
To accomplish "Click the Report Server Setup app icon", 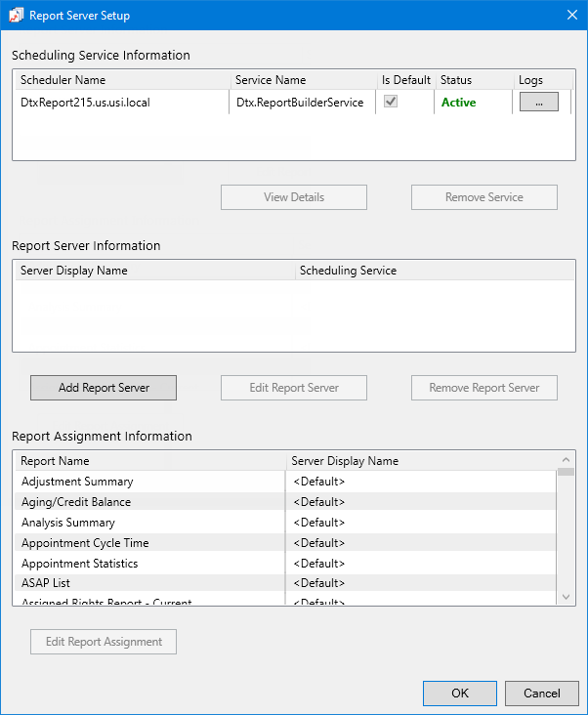I will [16, 16].
